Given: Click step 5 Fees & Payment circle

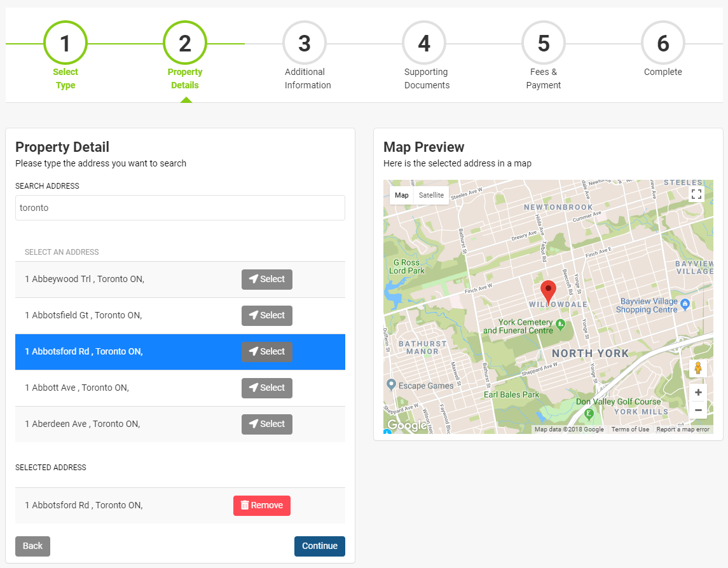Looking at the screenshot, I should click(x=543, y=43).
